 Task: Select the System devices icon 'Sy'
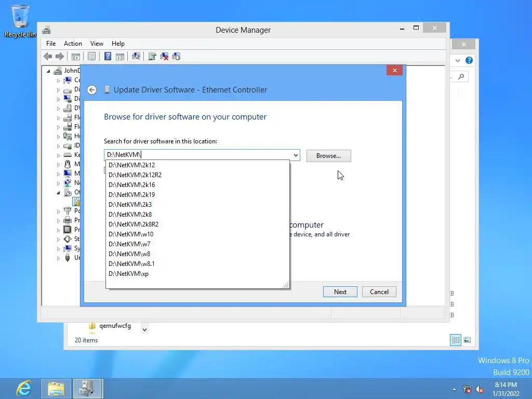(68, 248)
